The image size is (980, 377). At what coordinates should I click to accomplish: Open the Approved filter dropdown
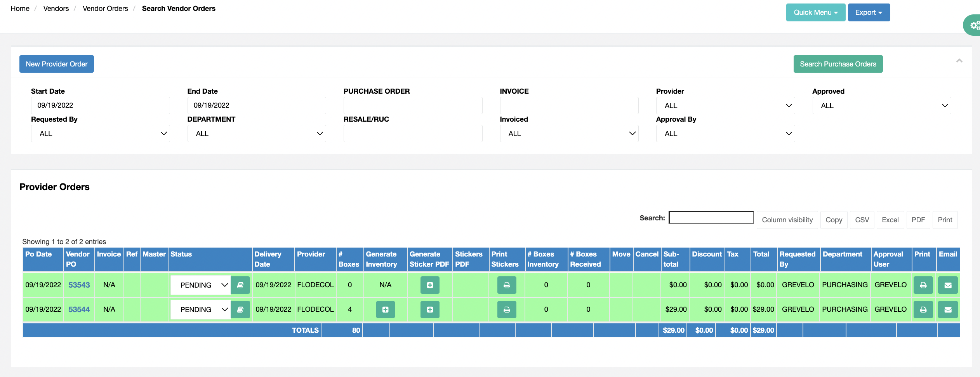[x=881, y=106]
